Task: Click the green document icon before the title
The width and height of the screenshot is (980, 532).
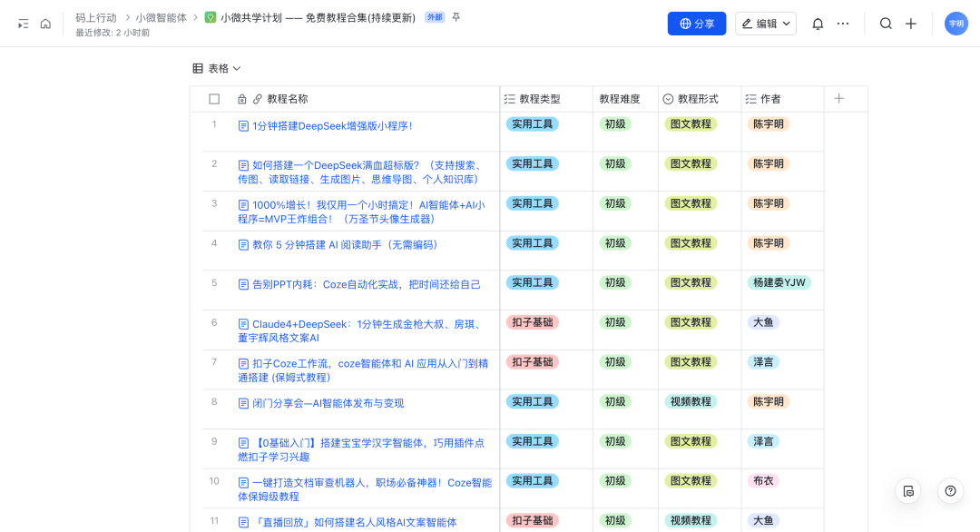Action: click(x=211, y=17)
